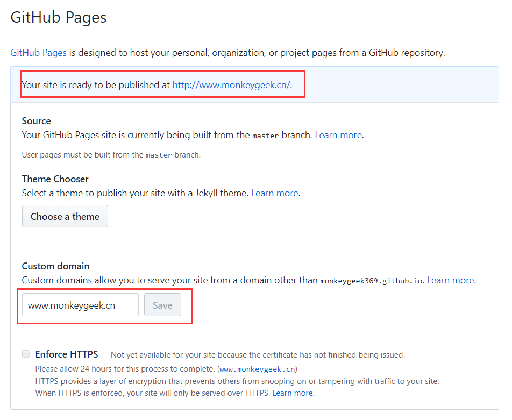The height and width of the screenshot is (420, 512).
Task: Open the GitHub Pages intro link
Action: click(x=39, y=53)
